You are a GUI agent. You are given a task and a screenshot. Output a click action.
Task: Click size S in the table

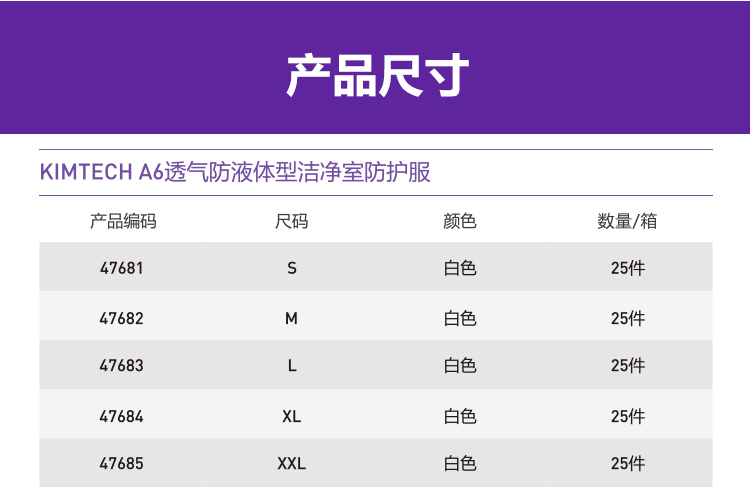(x=291, y=268)
